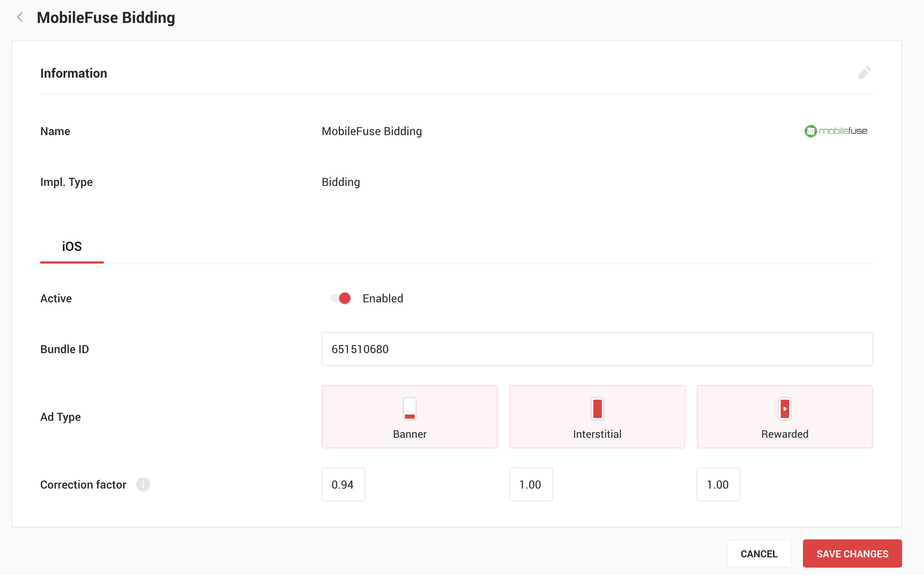Screen dimensions: 924x575
Task: Click the Banner correction factor 0.94 field
Action: (343, 484)
